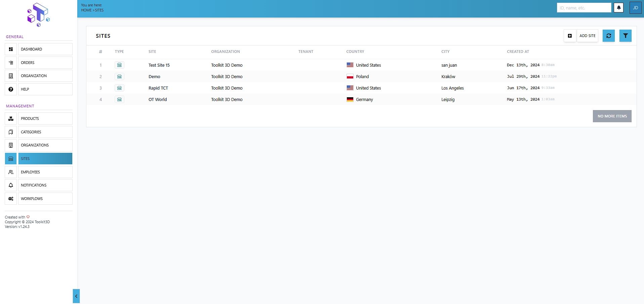Image resolution: width=644 pixels, height=304 pixels.
Task: Click the Notifications bell icon in the sidebar
Action: (11, 185)
